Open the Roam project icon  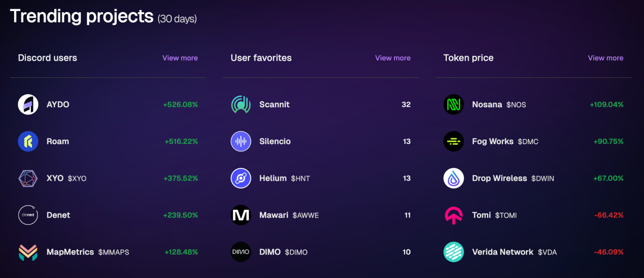tap(28, 141)
